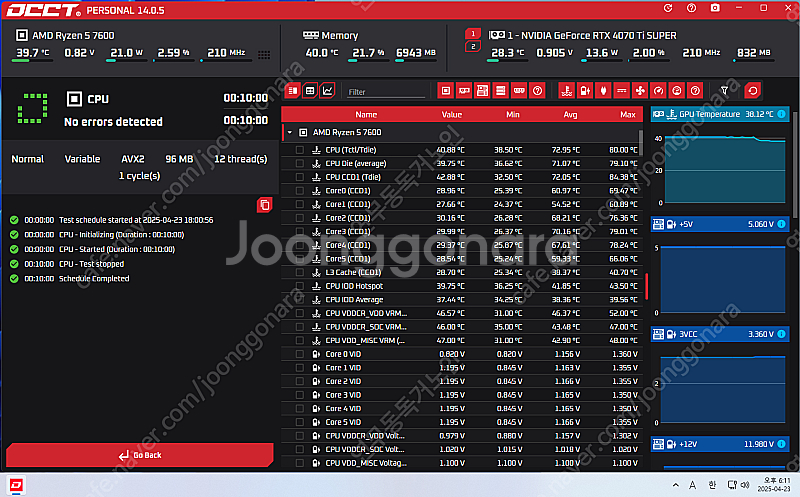
Task: Toggle the storage device filter icon
Action: pos(501,91)
